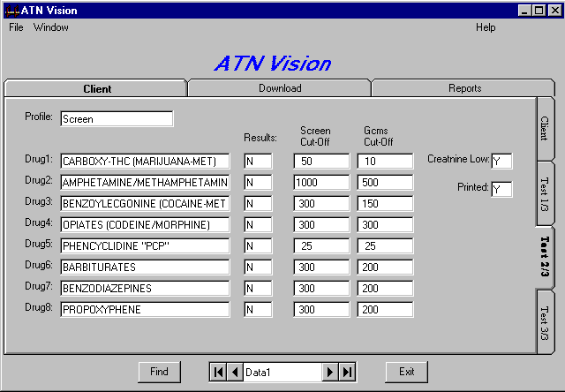Open the File menu
This screenshot has width=565, height=392.
point(16,27)
